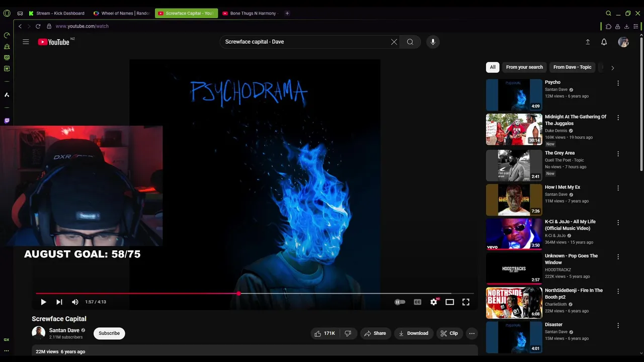Open options for Psycho video
The width and height of the screenshot is (644, 362).
(x=618, y=83)
